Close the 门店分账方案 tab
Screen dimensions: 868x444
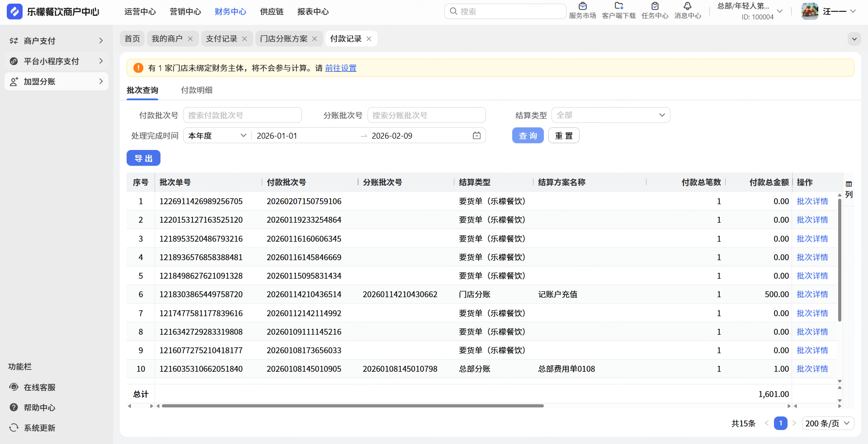[315, 39]
